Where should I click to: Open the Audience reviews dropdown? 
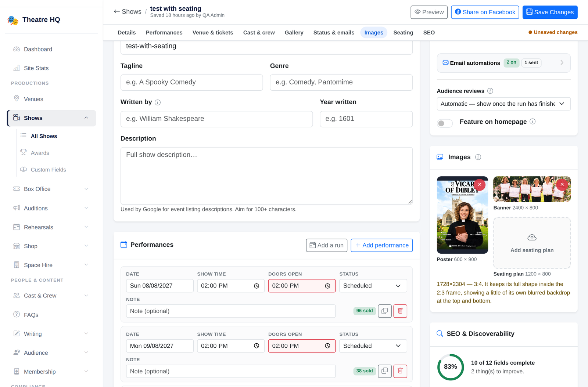[x=503, y=104]
